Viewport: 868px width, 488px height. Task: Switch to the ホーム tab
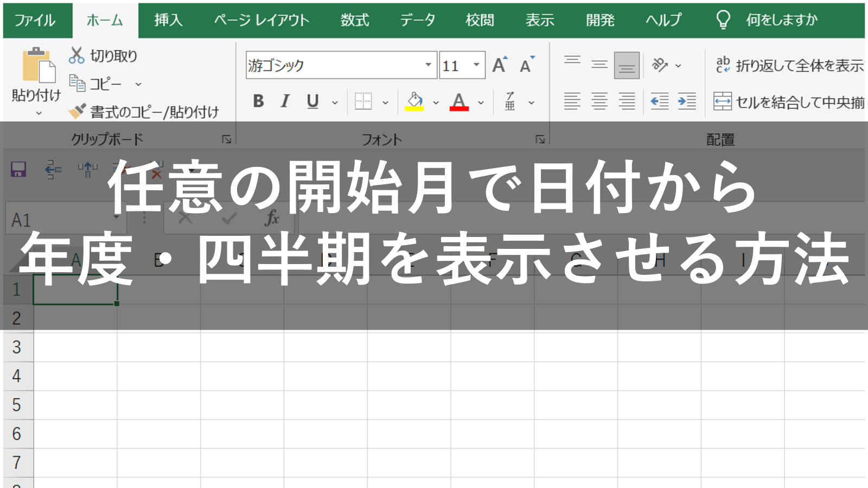[x=105, y=21]
